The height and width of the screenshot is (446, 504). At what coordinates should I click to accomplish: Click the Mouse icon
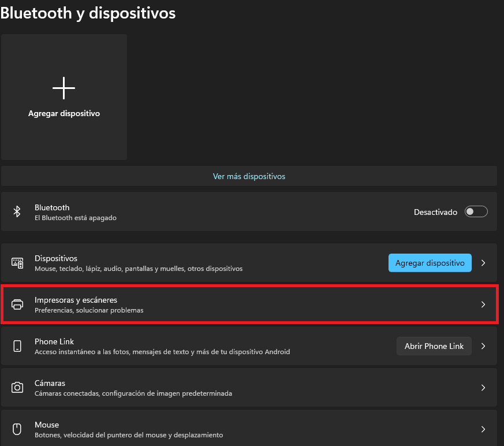pyautogui.click(x=17, y=429)
